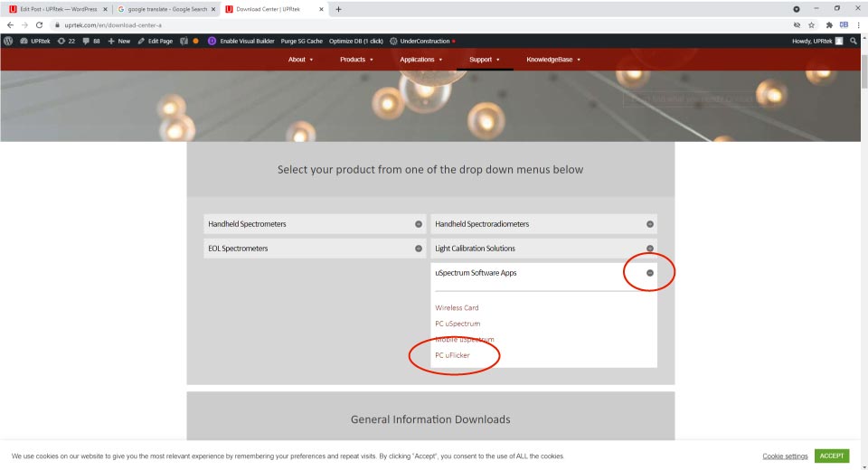Add New content from admin bar
The image size is (868, 470).
coord(119,41)
